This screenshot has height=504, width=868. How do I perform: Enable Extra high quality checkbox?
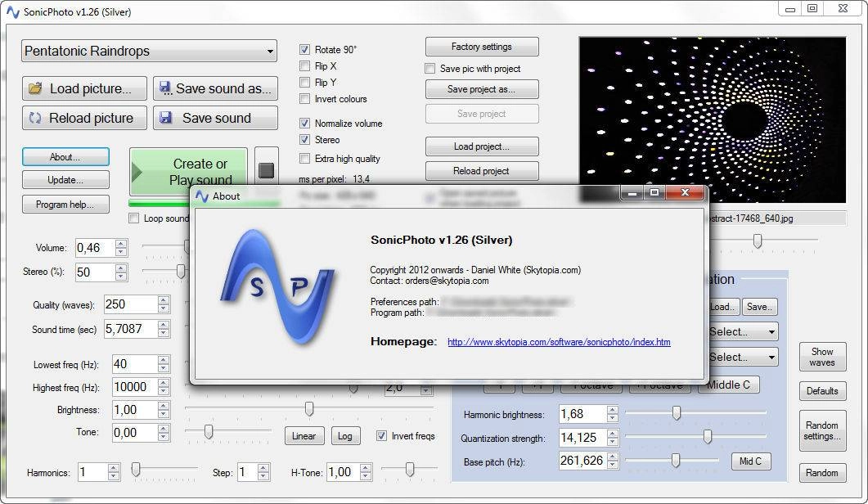304,159
